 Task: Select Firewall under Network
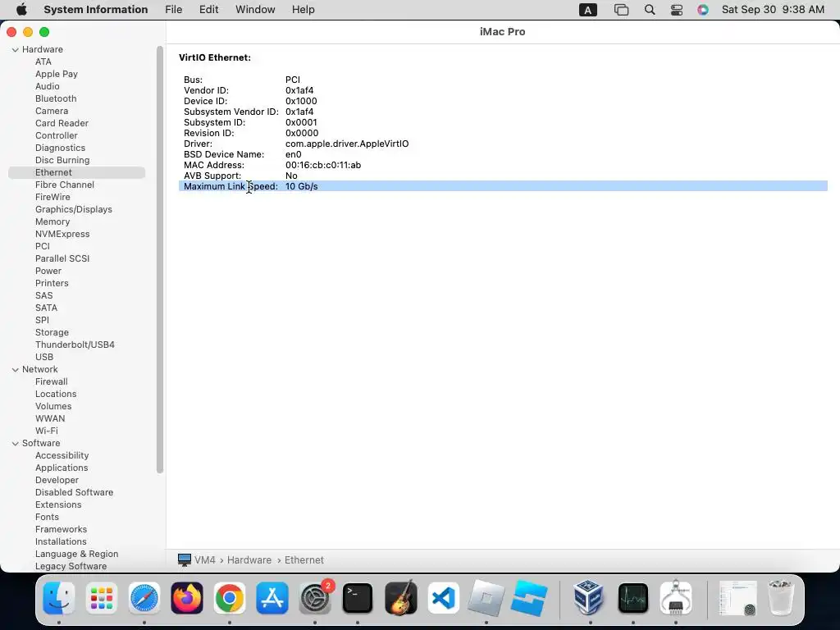point(52,381)
